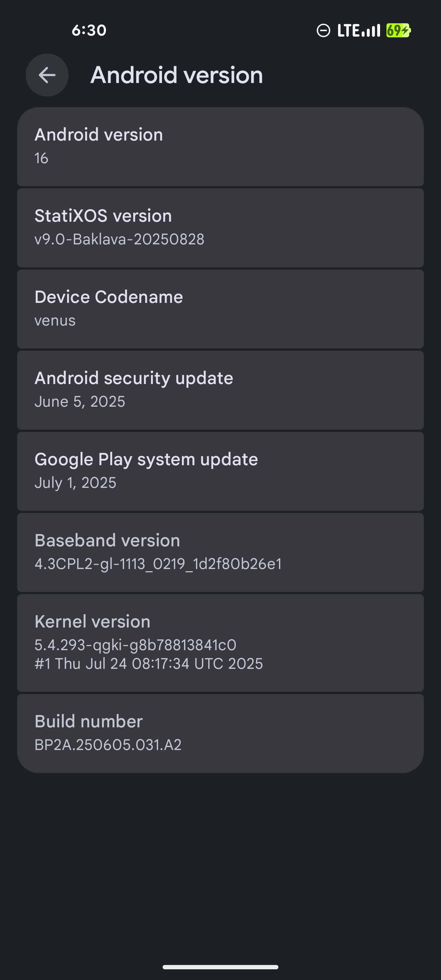Tap the June 5, 2025 security date
441x980 pixels.
point(80,402)
